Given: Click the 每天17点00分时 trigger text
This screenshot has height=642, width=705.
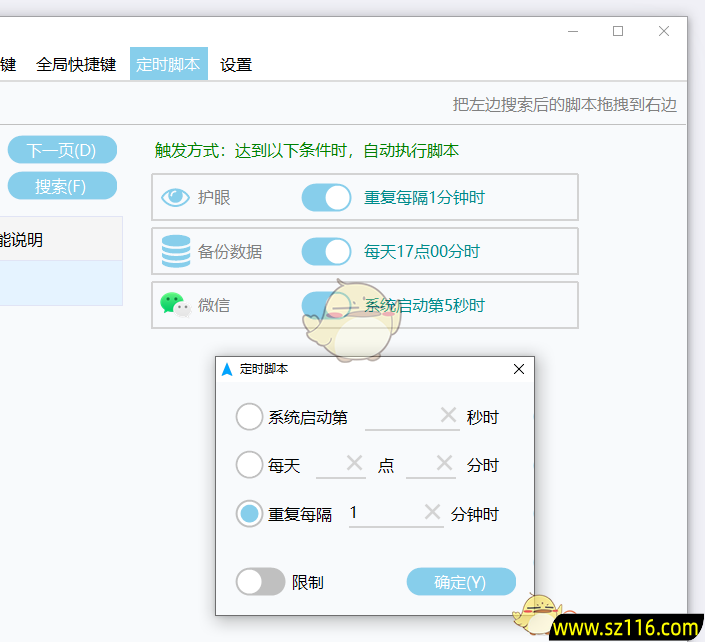Looking at the screenshot, I should pyautogui.click(x=422, y=251).
